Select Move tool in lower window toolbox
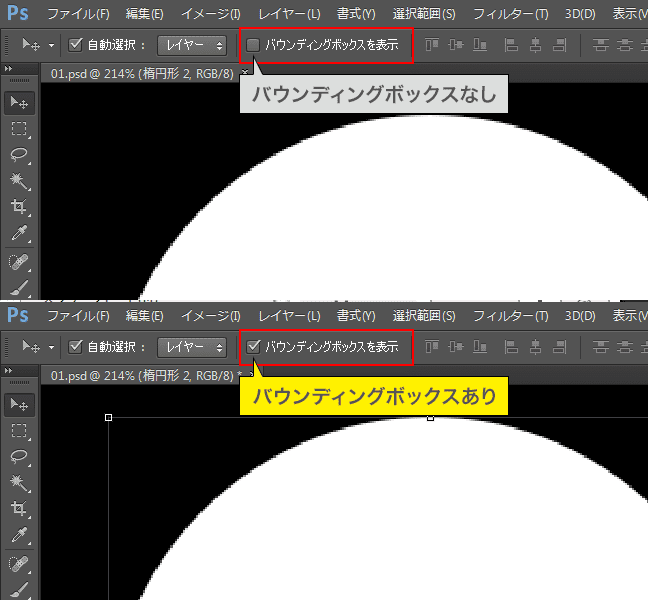 19,404
